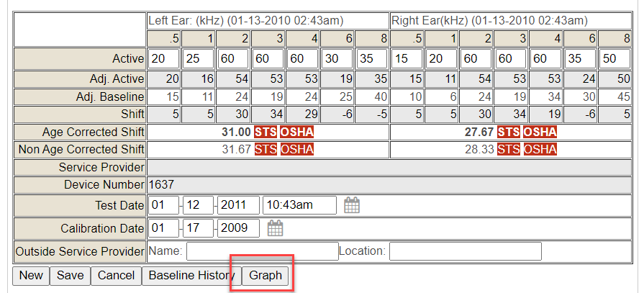
Task: Focus Left Ear 8 kHz Active field
Action: click(x=371, y=58)
